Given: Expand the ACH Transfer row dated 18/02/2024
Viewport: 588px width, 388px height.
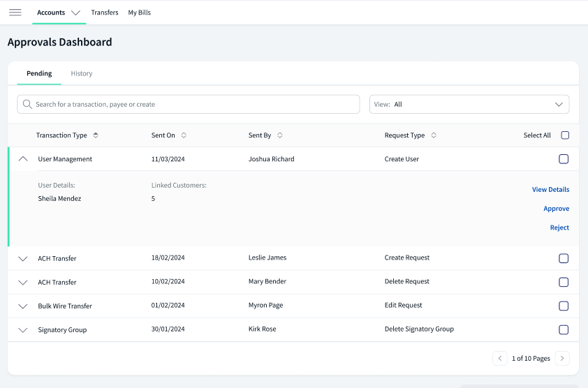Looking at the screenshot, I should (x=23, y=259).
